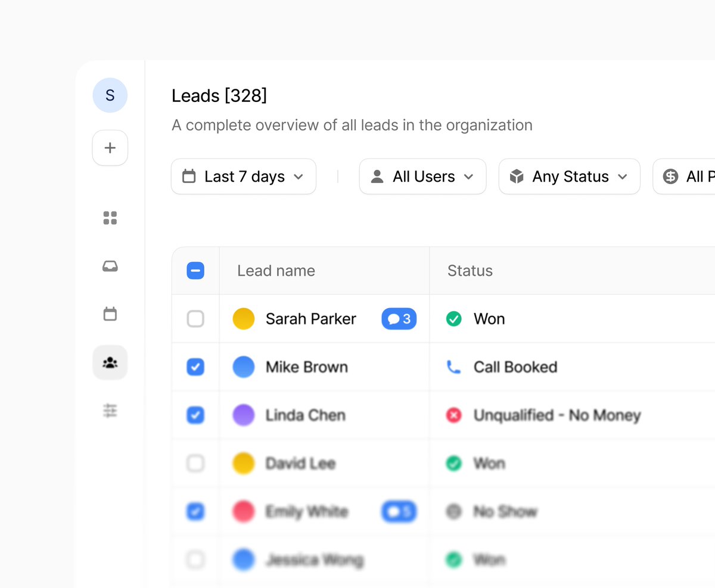Sort by the Status column header
The height and width of the screenshot is (588, 715).
tap(470, 270)
